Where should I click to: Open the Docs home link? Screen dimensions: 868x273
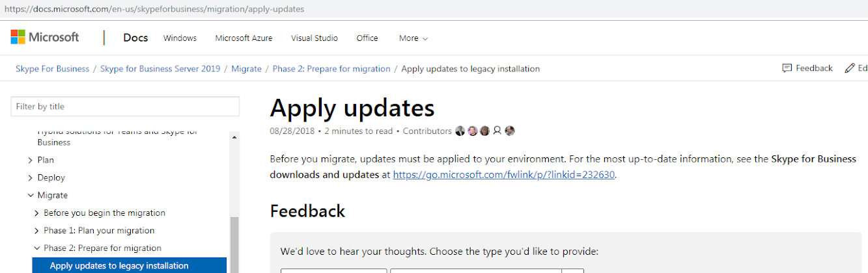coord(135,38)
